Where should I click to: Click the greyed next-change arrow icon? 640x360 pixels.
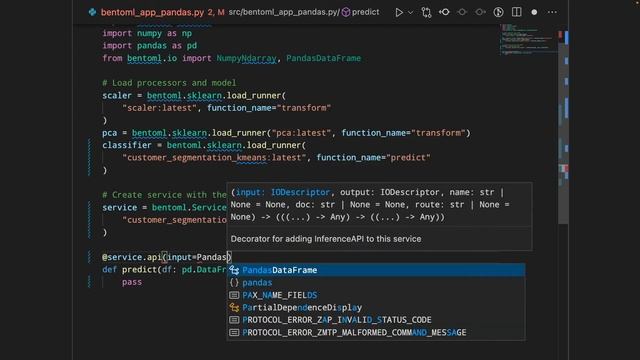coord(480,12)
